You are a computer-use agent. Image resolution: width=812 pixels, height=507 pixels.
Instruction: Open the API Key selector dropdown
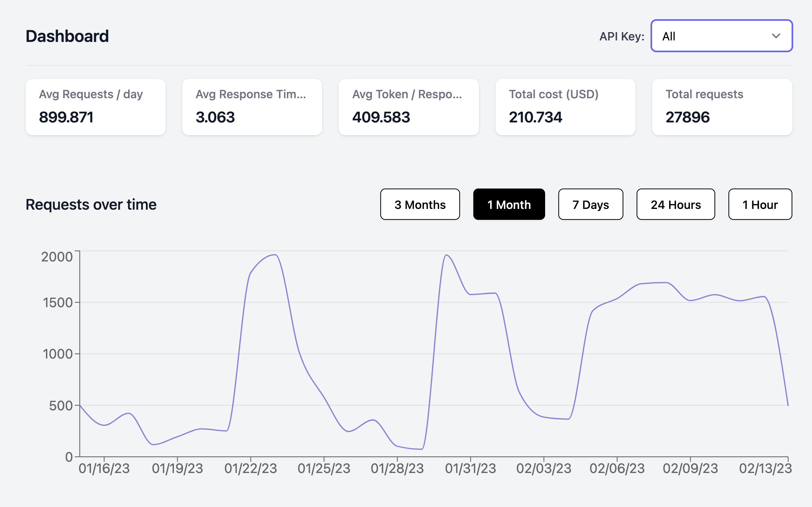tap(721, 36)
